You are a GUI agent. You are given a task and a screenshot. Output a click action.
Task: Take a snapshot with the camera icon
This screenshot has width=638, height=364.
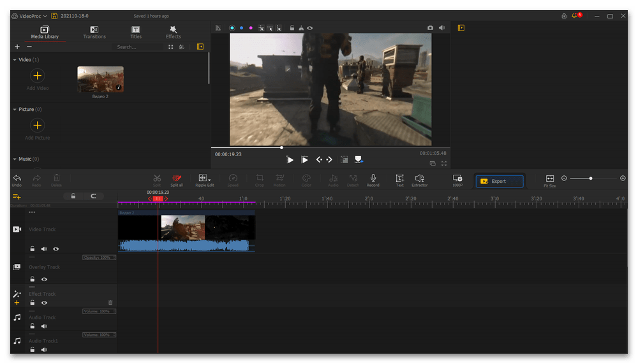point(430,28)
